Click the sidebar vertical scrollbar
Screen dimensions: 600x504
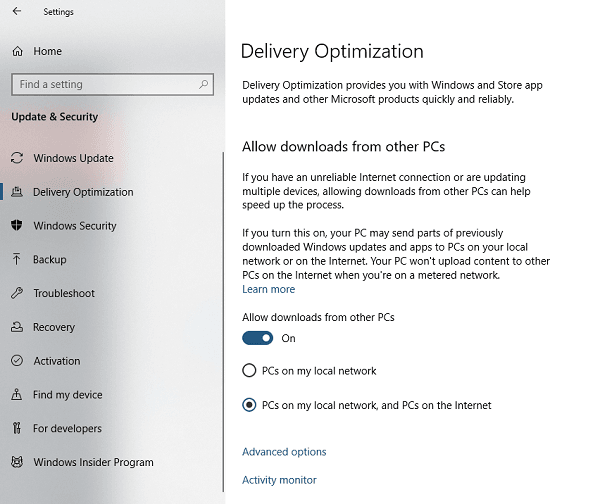point(223,321)
